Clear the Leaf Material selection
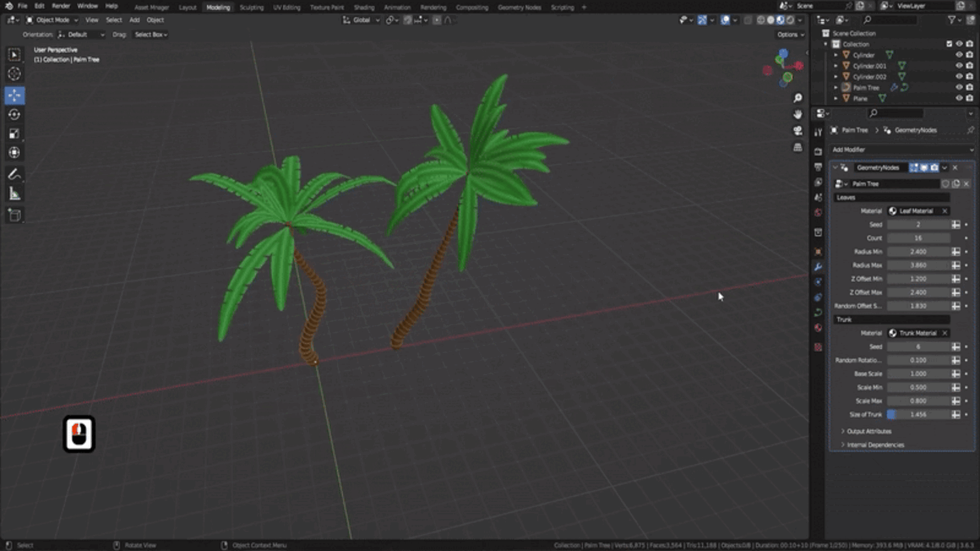This screenshot has width=980, height=551. point(945,211)
